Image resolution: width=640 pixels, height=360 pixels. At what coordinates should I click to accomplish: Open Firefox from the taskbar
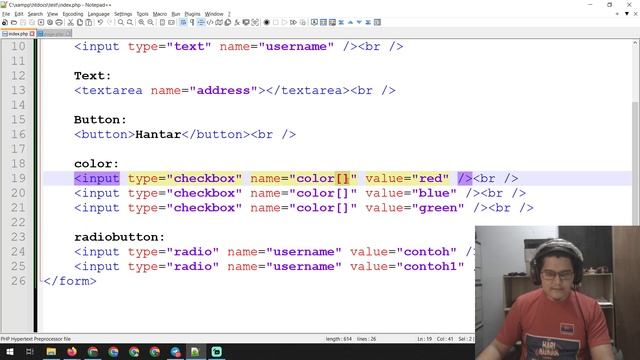[72, 351]
